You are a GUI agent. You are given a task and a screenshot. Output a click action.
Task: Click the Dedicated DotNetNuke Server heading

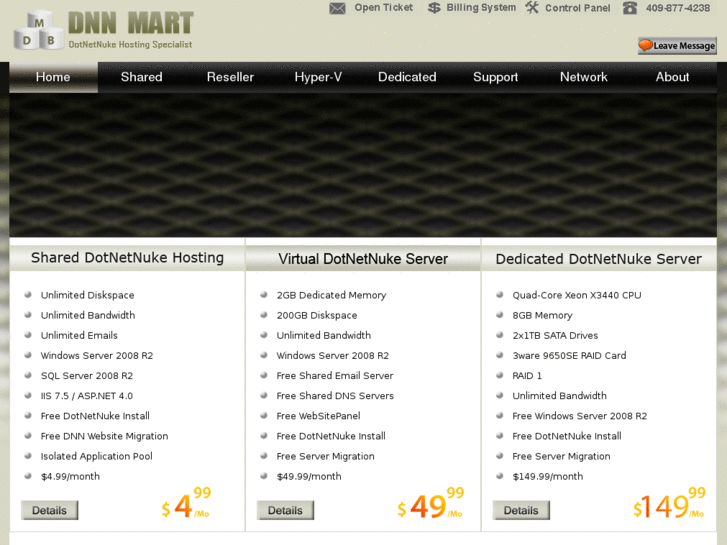click(x=599, y=259)
